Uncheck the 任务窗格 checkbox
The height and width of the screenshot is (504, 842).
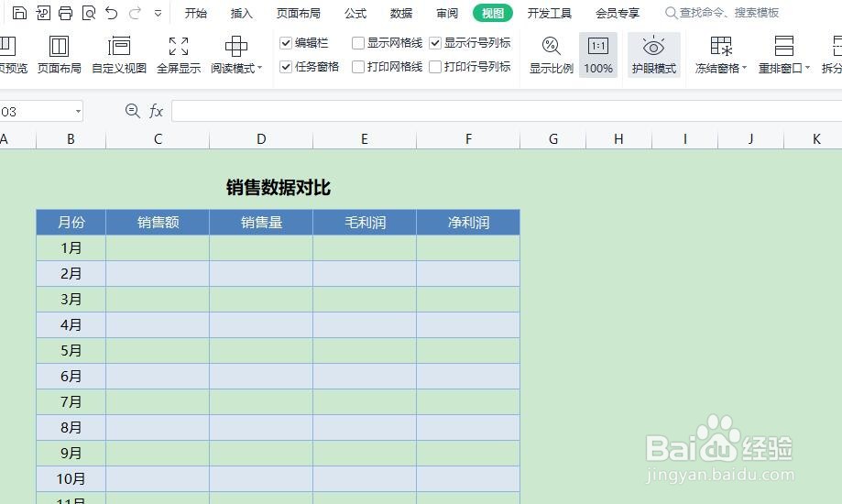tap(286, 67)
